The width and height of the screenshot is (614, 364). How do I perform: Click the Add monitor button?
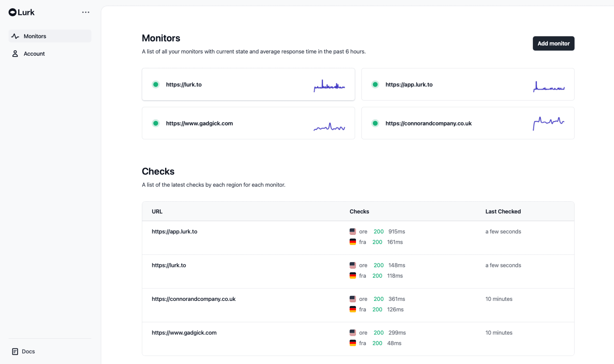click(x=553, y=43)
